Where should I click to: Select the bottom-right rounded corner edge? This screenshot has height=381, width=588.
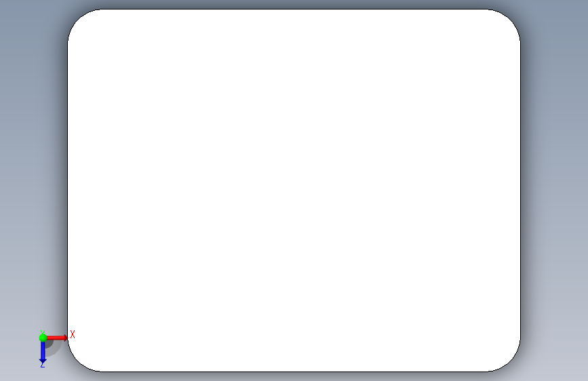(x=511, y=362)
